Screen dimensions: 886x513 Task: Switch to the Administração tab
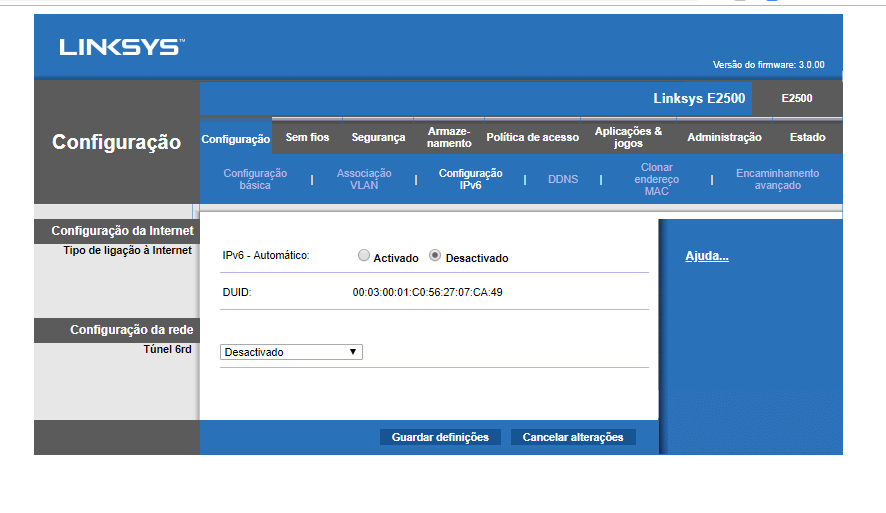[x=724, y=138]
